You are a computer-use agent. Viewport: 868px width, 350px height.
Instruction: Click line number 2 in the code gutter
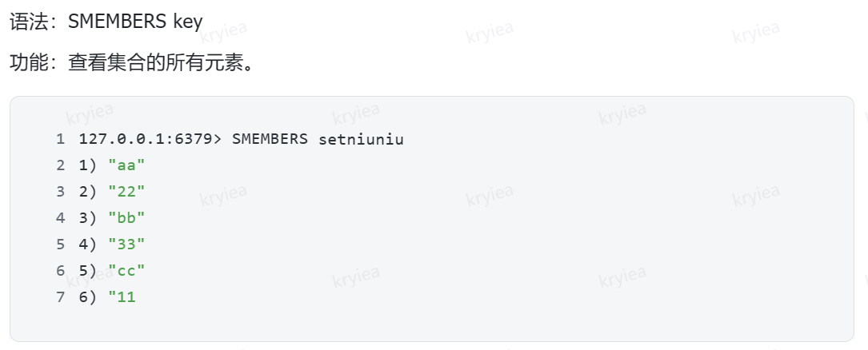(x=60, y=165)
